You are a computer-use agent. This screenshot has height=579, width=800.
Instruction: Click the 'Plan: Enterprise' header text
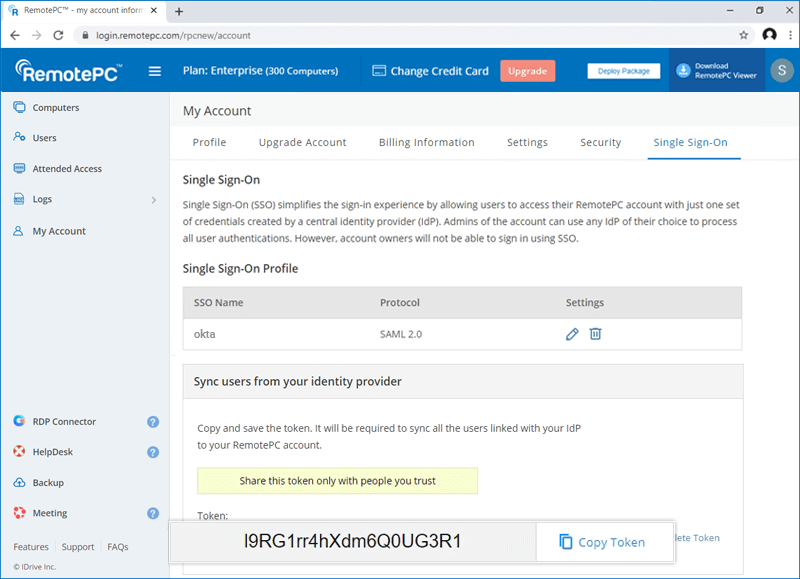260,70
